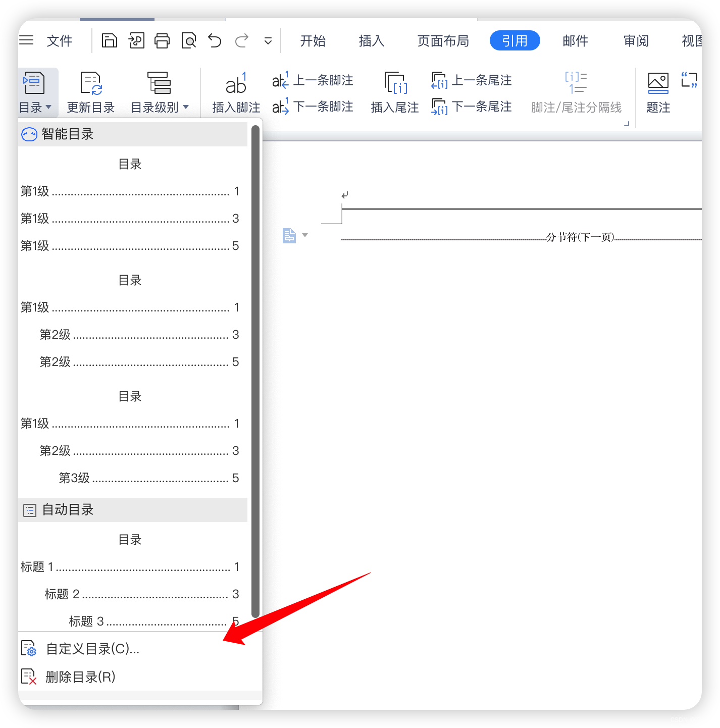720x728 pixels.
Task: Click the dropdown panel vertical scrollbar
Action: coord(255,372)
